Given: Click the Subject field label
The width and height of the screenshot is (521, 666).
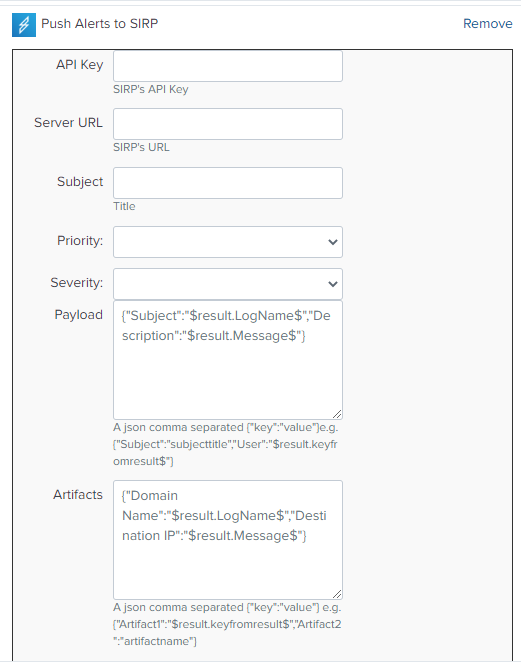Looking at the screenshot, I should (x=80, y=182).
